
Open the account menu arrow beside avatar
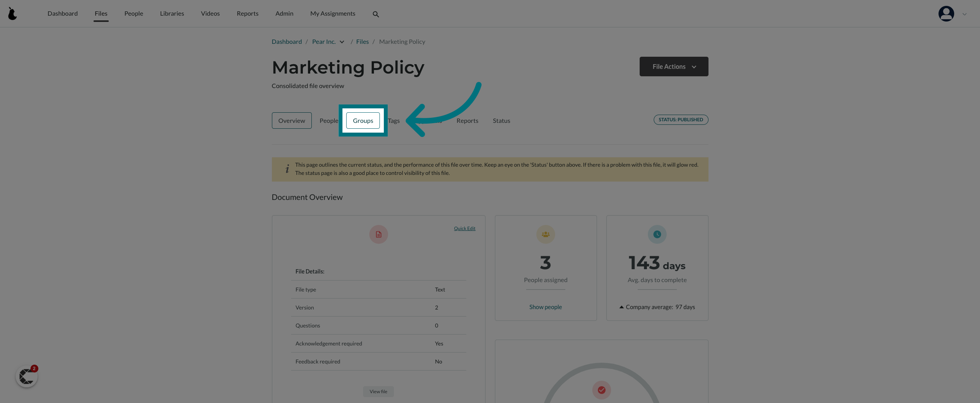click(964, 14)
